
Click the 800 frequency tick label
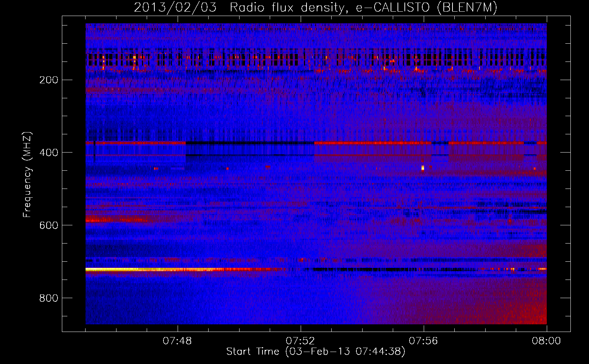pyautogui.click(x=49, y=298)
